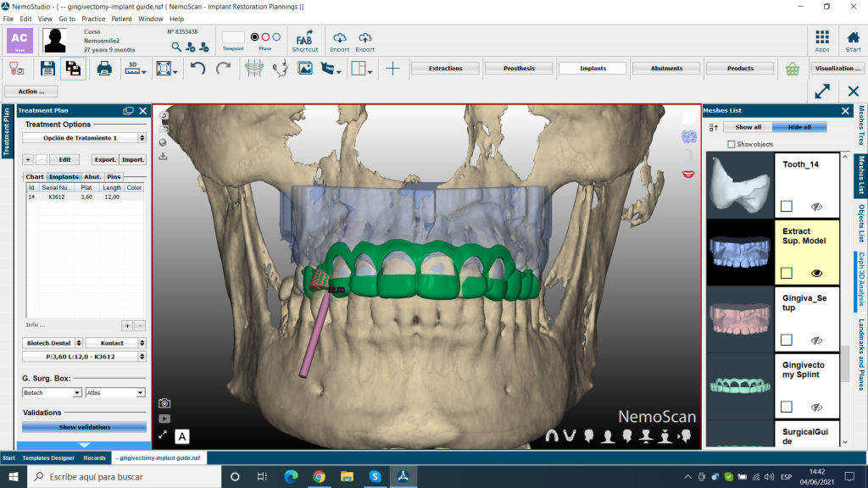Image resolution: width=868 pixels, height=488 pixels.
Task: Click the Print icon in toolbar
Action: pyautogui.click(x=104, y=69)
